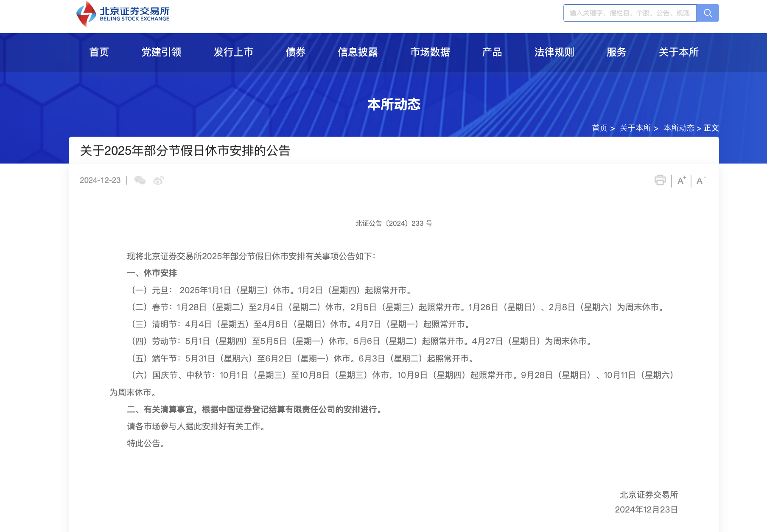This screenshot has height=532, width=767.
Task: Select 产品 in the navigation bar
Action: [492, 52]
